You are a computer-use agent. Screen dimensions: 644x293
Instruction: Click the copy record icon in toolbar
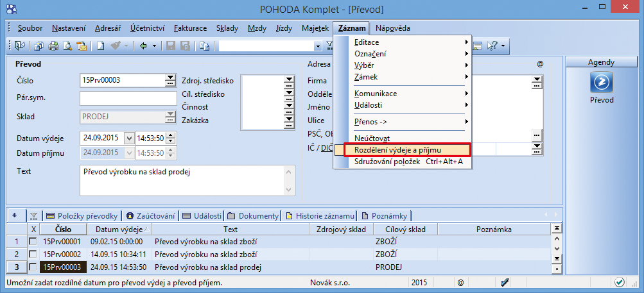pos(205,46)
